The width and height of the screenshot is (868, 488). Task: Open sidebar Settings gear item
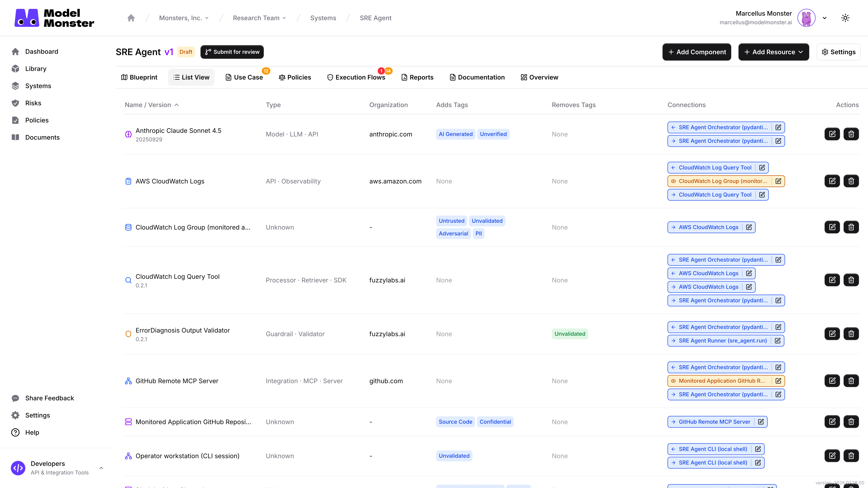[37, 415]
